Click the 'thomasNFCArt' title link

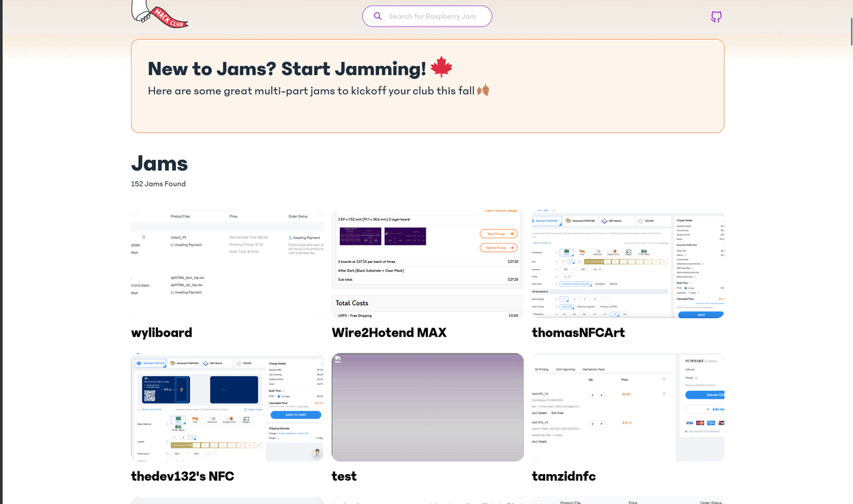[578, 332]
